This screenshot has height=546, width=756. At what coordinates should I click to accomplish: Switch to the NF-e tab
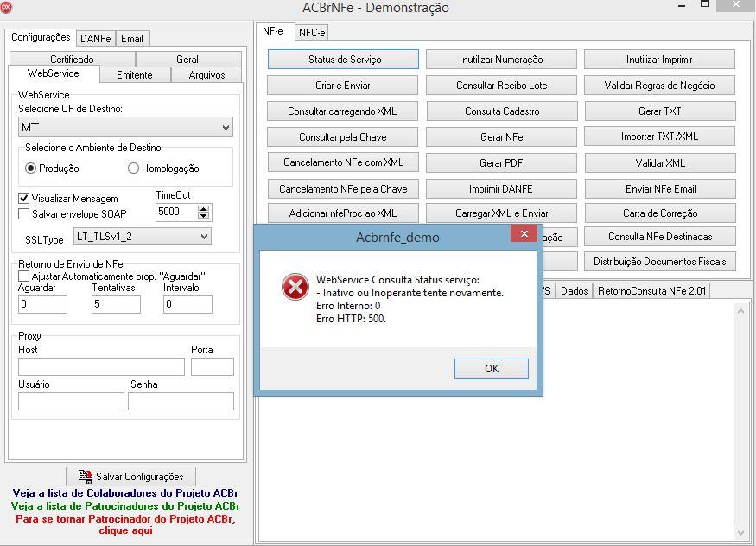273,31
